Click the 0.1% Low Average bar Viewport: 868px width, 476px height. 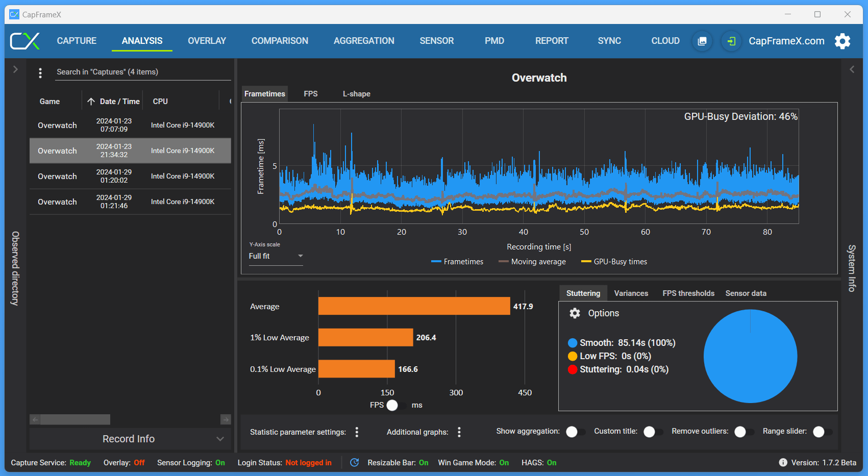point(357,369)
